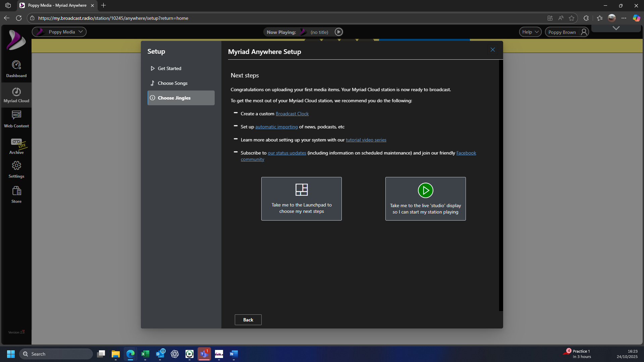Close the Myriad Anywhere Setup dialog
644x362 pixels.
tap(492, 50)
